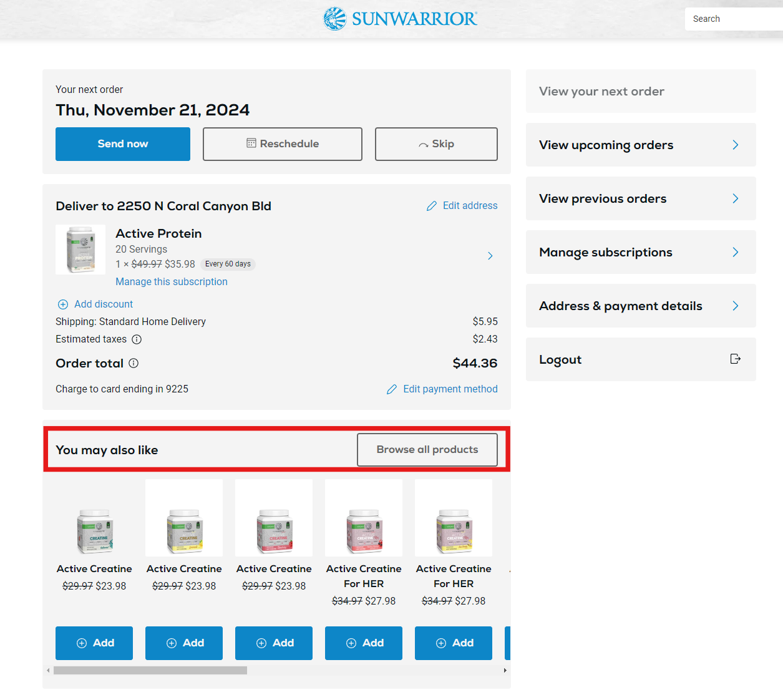The width and height of the screenshot is (783, 700).
Task: Click Shipping: Standard Home Delivery text
Action: point(130,322)
